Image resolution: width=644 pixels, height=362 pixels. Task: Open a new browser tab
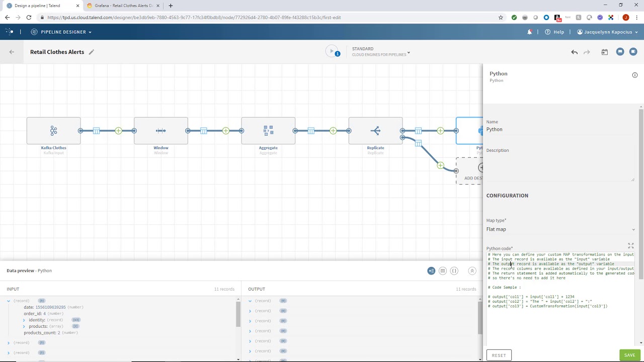(171, 6)
